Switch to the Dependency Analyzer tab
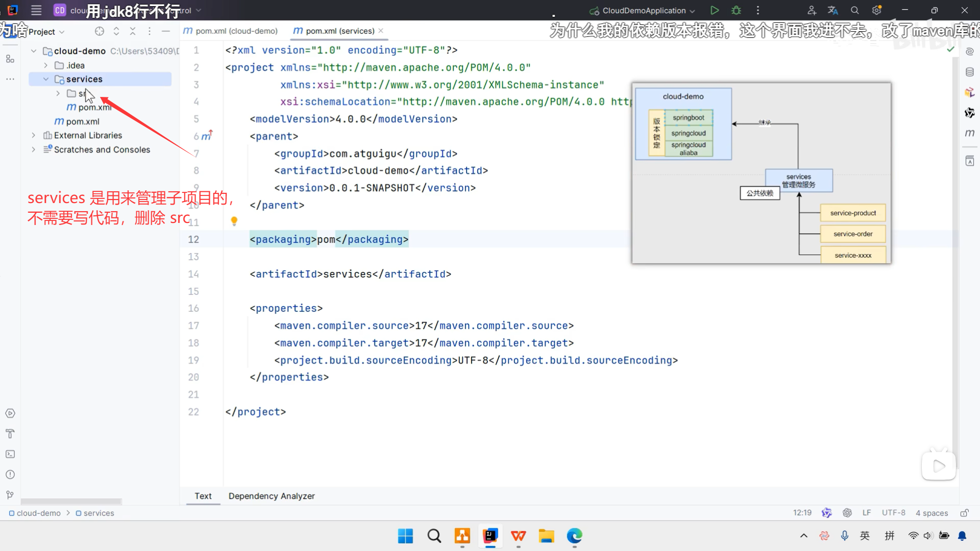Viewport: 980px width, 551px height. point(272,496)
